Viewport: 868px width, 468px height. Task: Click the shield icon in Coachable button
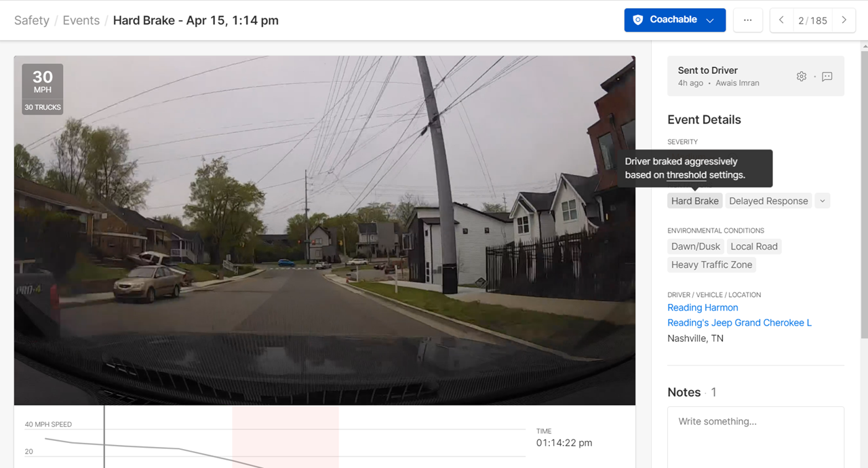[x=637, y=20]
